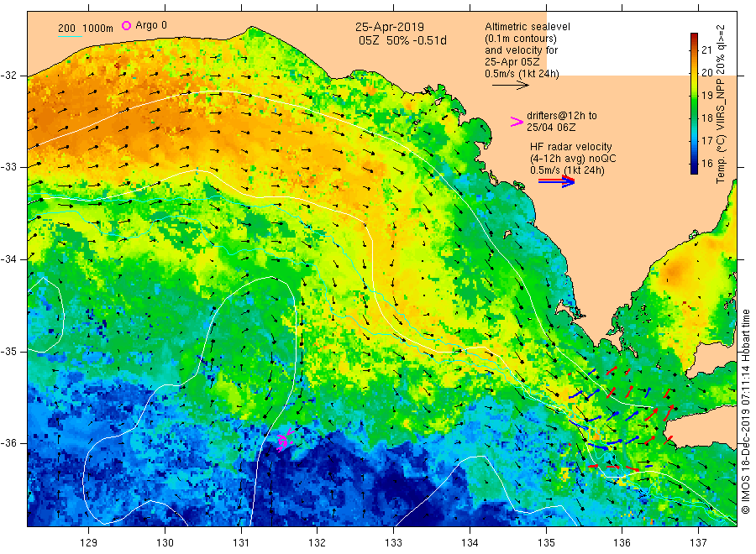This screenshot has width=756, height=554.
Task: Click the longitude label 131
Action: 241,543
